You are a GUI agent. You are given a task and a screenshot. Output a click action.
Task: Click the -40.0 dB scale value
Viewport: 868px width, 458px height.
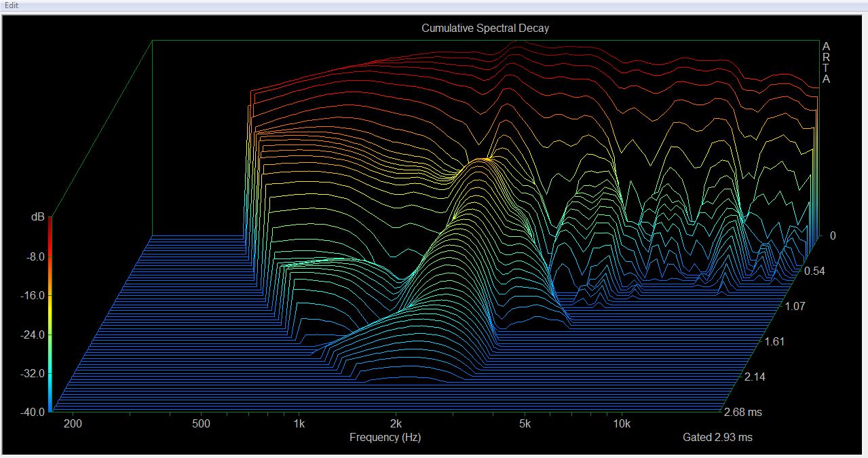(33, 412)
